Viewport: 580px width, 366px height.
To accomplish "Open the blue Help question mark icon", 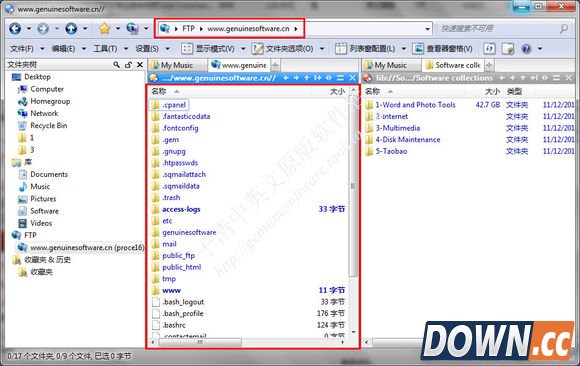I will pyautogui.click(x=526, y=48).
